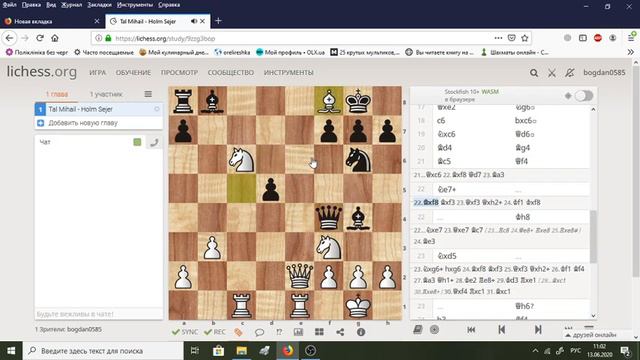Jump to the first move
The width and height of the screenshot is (640, 360).
tap(471, 329)
